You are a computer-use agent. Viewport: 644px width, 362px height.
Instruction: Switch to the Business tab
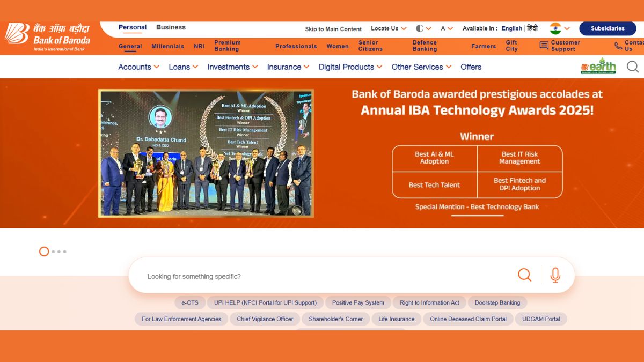coord(171,27)
